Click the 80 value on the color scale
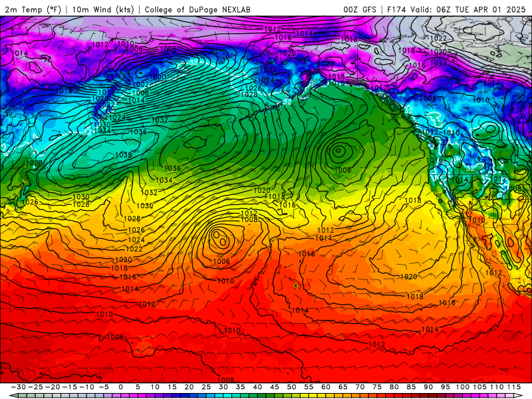532x399 pixels. (394, 387)
